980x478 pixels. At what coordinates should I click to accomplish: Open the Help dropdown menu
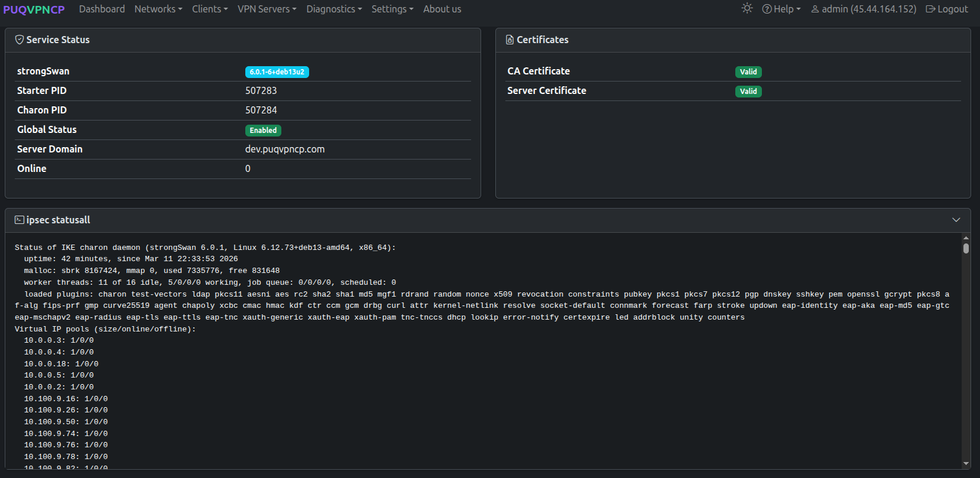click(x=781, y=9)
